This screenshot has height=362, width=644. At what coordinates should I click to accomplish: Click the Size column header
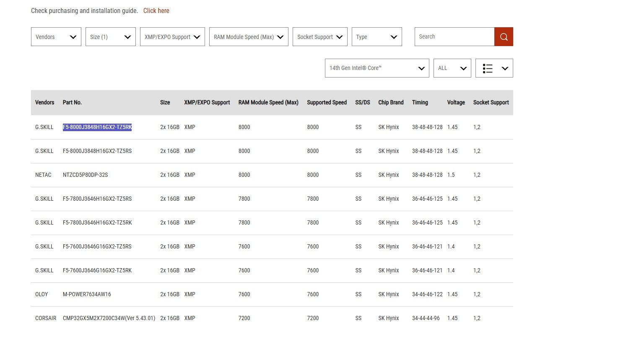point(165,103)
